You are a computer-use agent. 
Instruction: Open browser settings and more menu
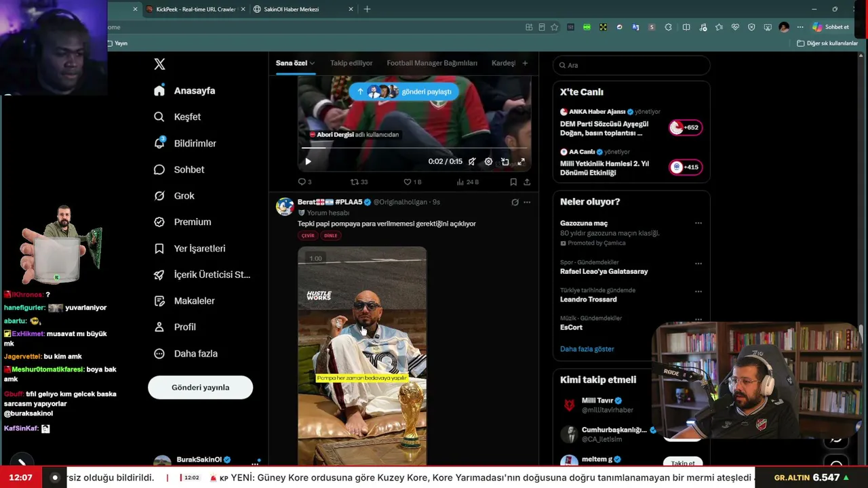click(x=800, y=27)
